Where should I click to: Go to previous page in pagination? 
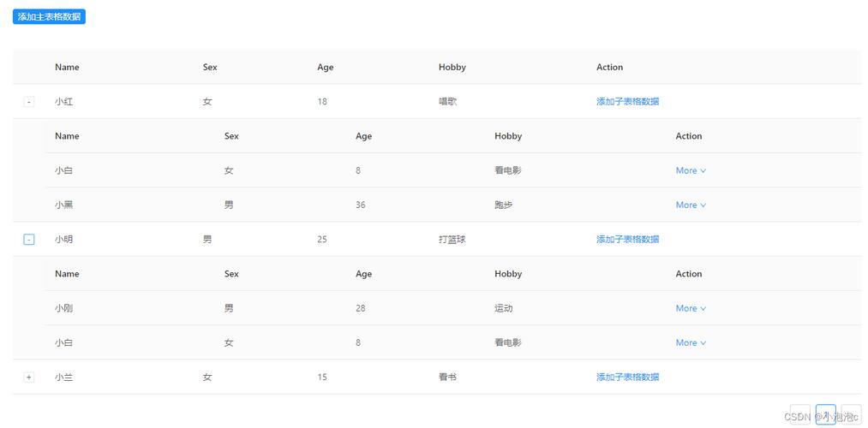(x=799, y=415)
